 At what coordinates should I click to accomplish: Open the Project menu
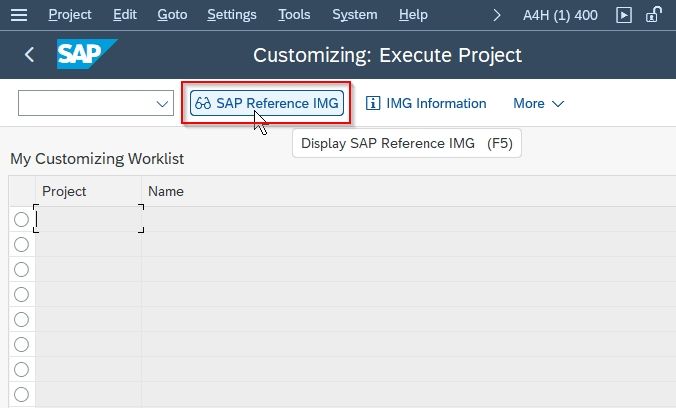69,15
